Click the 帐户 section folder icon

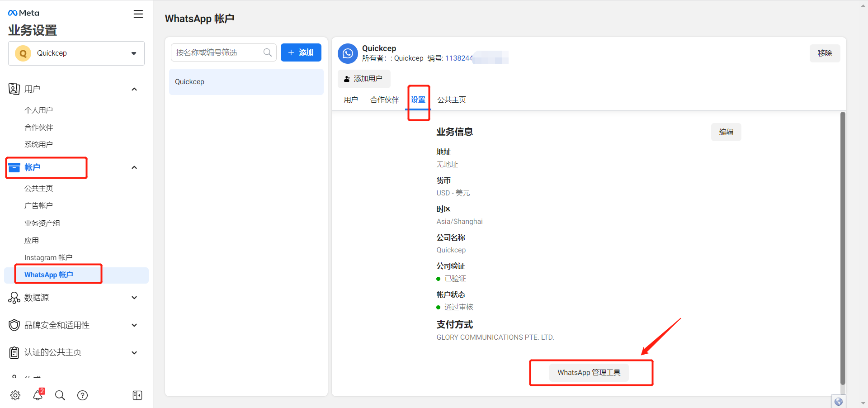(14, 167)
